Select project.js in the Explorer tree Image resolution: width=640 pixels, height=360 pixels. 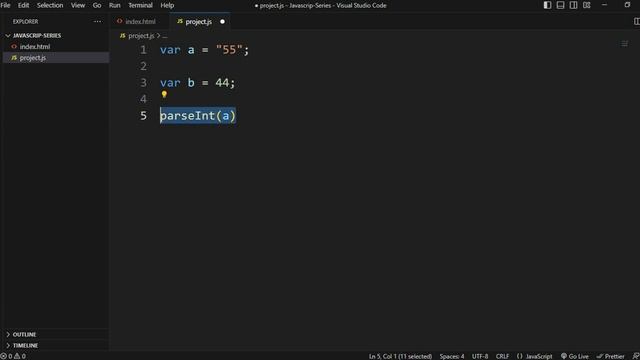click(55, 58)
